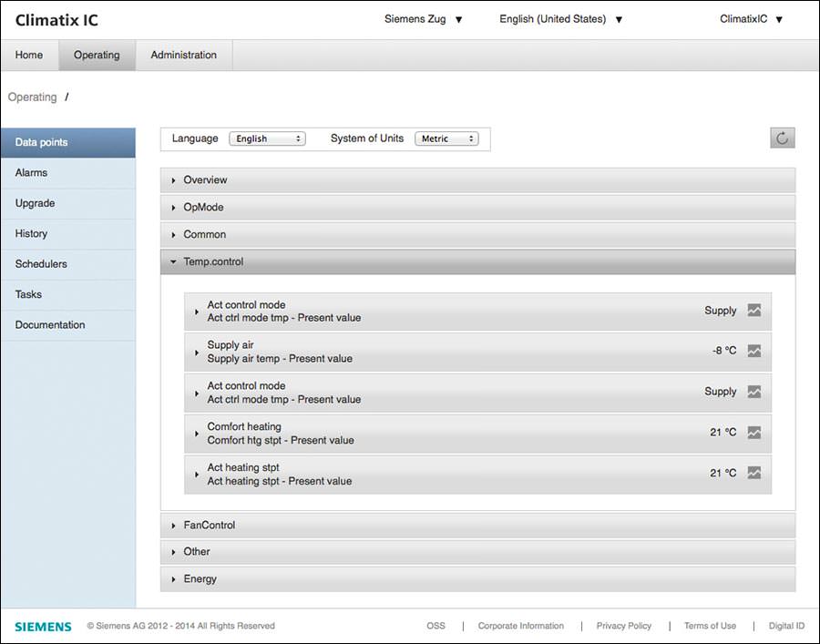Viewport: 820px width, 644px height.
Task: Open the Corporate Information footer link
Action: tap(521, 626)
